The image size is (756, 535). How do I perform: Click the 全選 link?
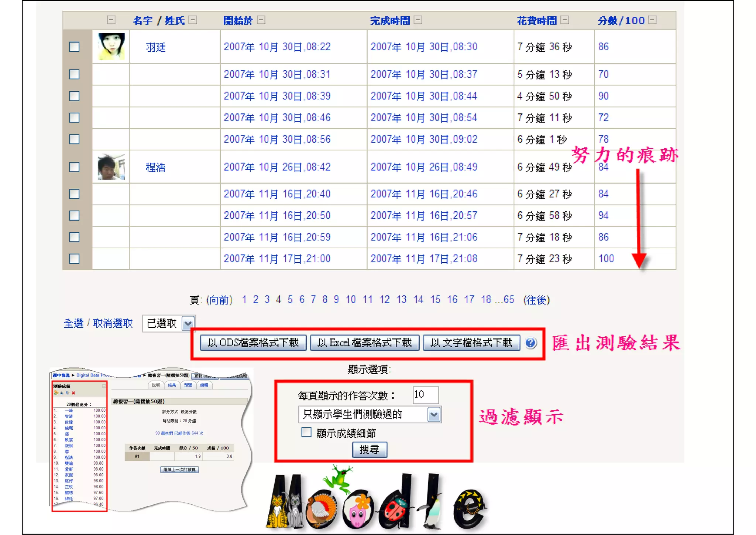click(73, 324)
